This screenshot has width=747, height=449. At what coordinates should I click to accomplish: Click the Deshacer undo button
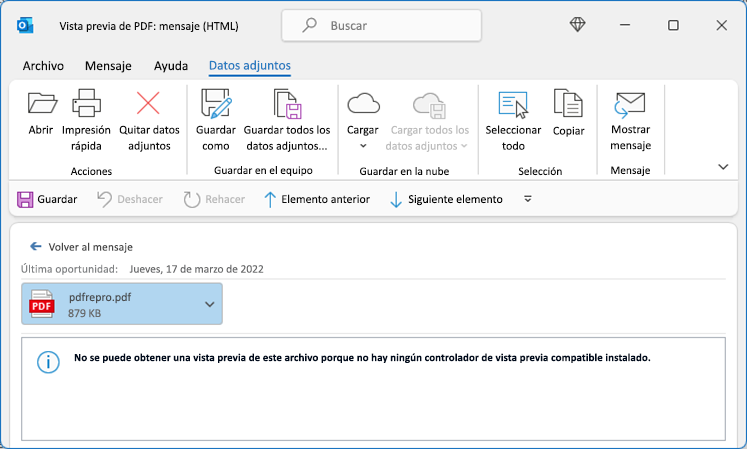[130, 199]
